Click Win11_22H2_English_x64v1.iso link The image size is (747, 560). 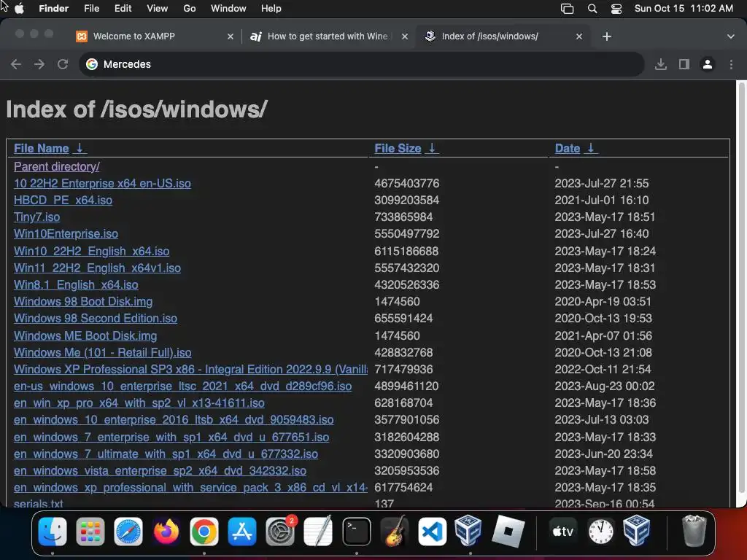(x=97, y=268)
